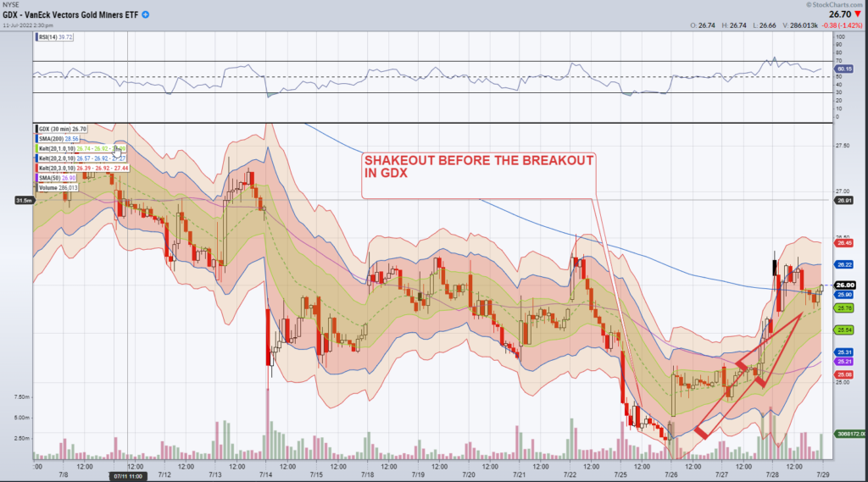Viewport: 868px width, 482px height.
Task: Click the 31.5m tag on left axis
Action: (24, 200)
